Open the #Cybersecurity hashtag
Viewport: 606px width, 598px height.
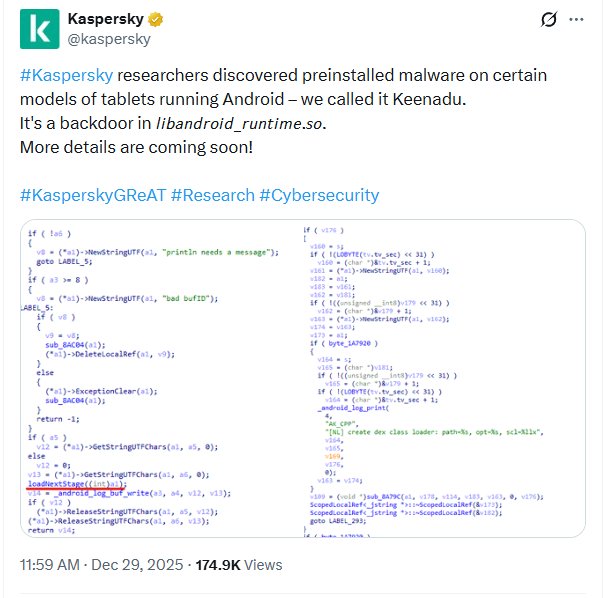[319, 195]
